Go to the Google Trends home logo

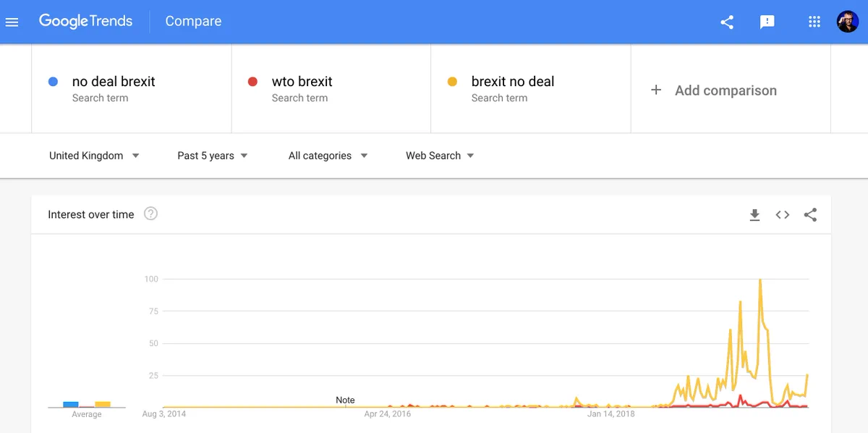click(x=85, y=21)
